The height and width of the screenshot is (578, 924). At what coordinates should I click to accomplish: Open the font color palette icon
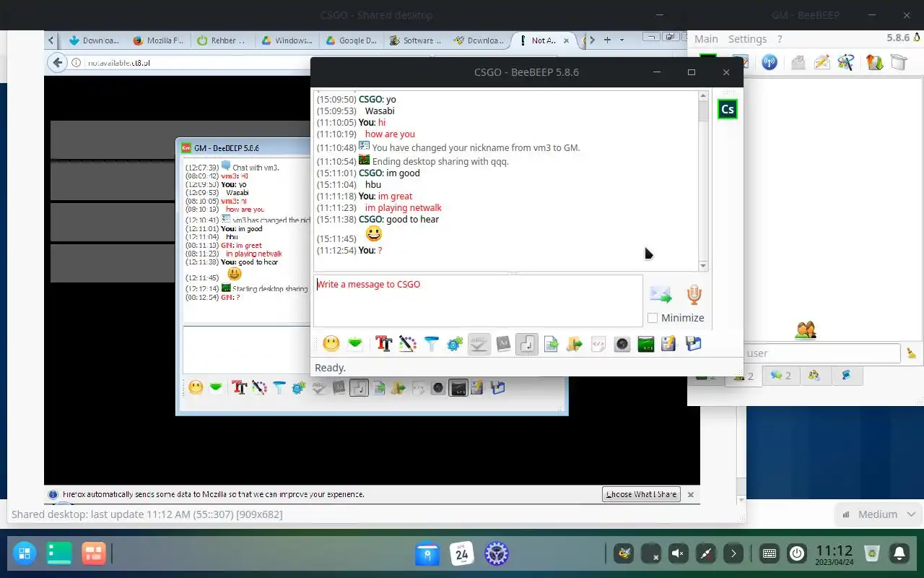(x=407, y=344)
